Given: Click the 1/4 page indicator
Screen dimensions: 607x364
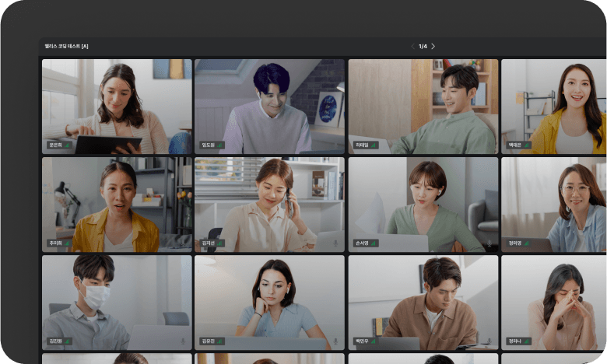Looking at the screenshot, I should point(423,47).
